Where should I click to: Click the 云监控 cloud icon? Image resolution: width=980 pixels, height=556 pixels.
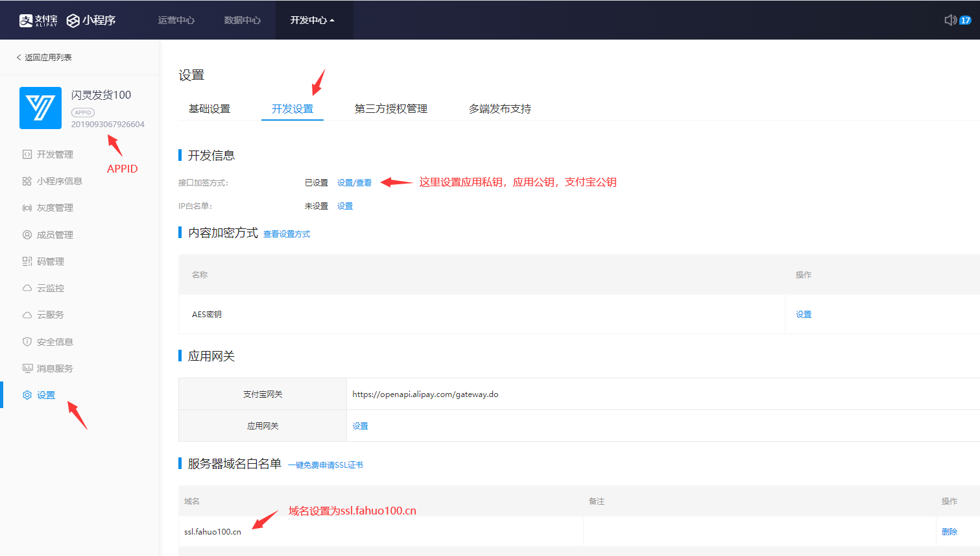(27, 288)
